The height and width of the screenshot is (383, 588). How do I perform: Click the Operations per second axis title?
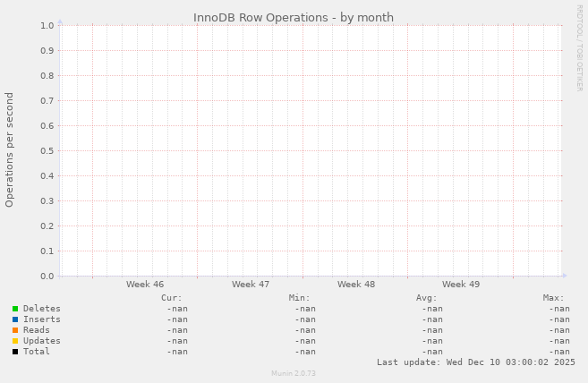coord(9,149)
